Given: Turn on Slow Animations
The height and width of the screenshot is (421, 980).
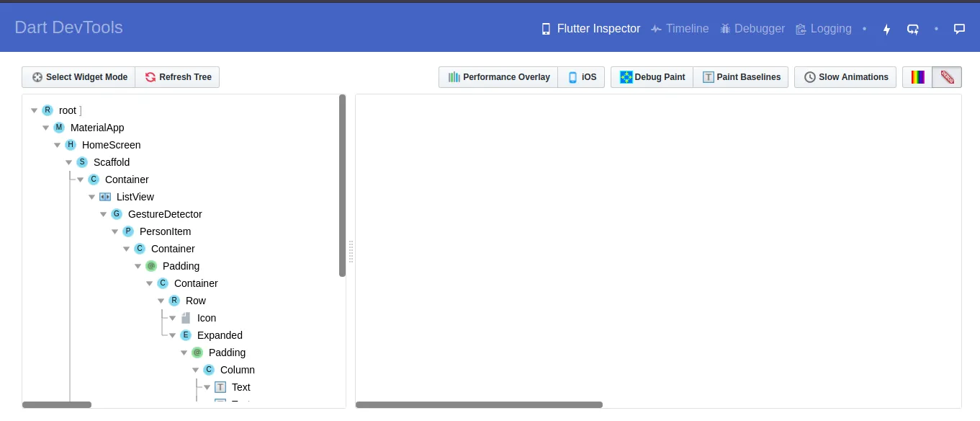Looking at the screenshot, I should click(x=845, y=76).
